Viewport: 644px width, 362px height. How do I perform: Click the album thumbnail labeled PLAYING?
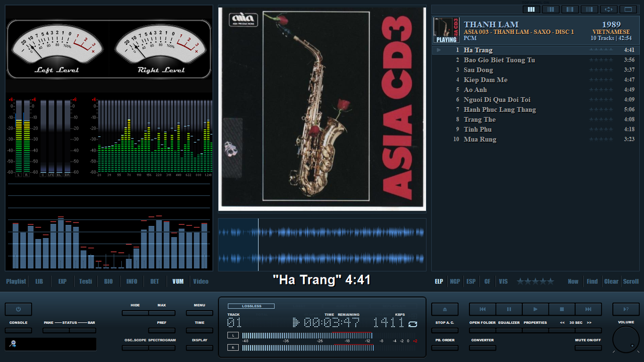click(446, 30)
